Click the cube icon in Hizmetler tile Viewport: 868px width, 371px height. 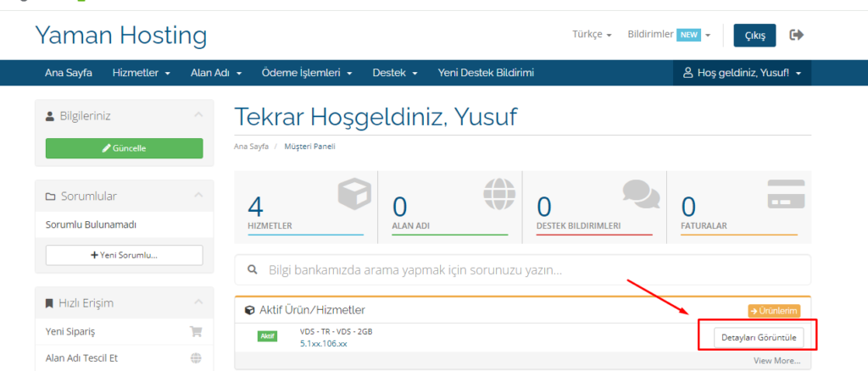pos(355,195)
